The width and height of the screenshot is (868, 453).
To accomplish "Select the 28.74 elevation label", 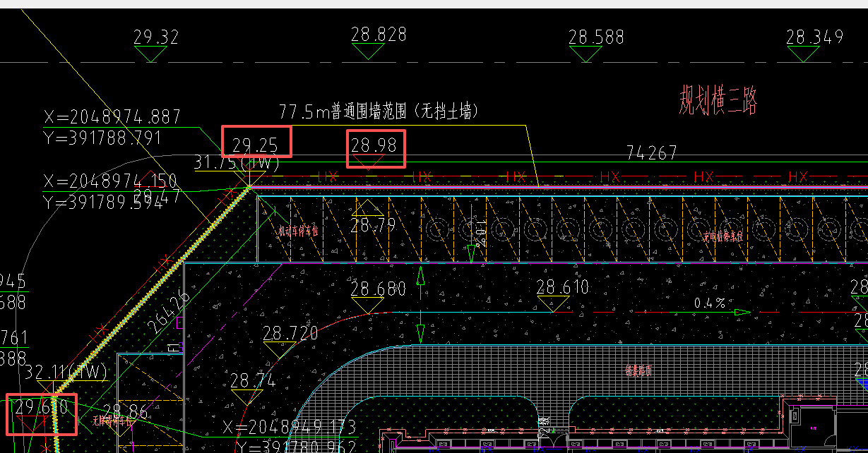I will pos(253,380).
